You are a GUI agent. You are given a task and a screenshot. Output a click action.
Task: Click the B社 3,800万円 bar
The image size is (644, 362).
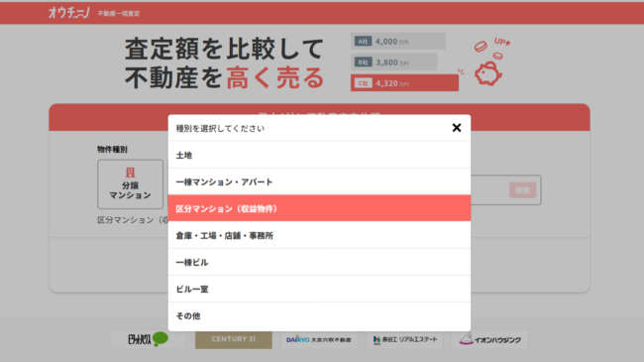[x=394, y=62]
